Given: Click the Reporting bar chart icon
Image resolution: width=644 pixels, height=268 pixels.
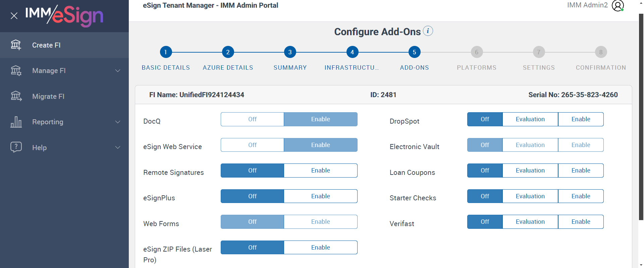Looking at the screenshot, I should 16,122.
